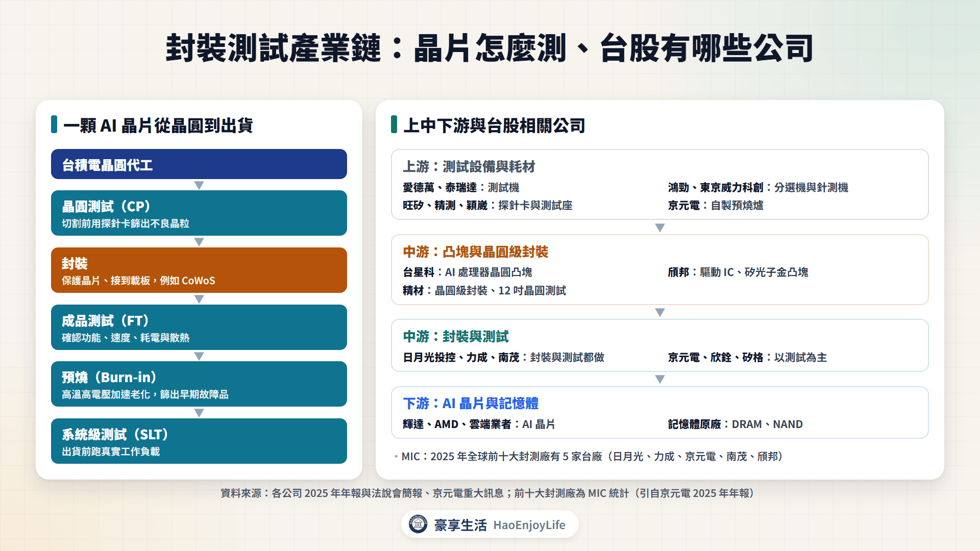This screenshot has width=980, height=551.
Task: Click the 豪享生活 HaoEnjoyLife brand text
Action: tap(500, 524)
